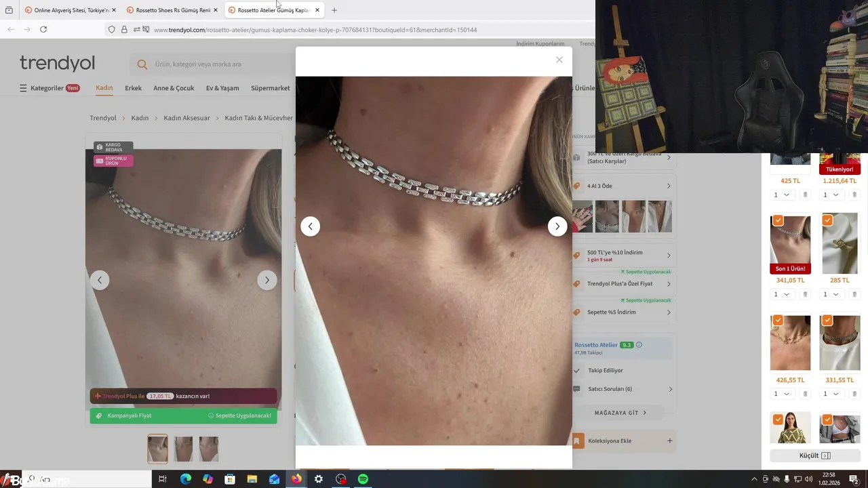The image size is (868, 488).
Task: Go to previous product gallery image
Action: [100, 280]
